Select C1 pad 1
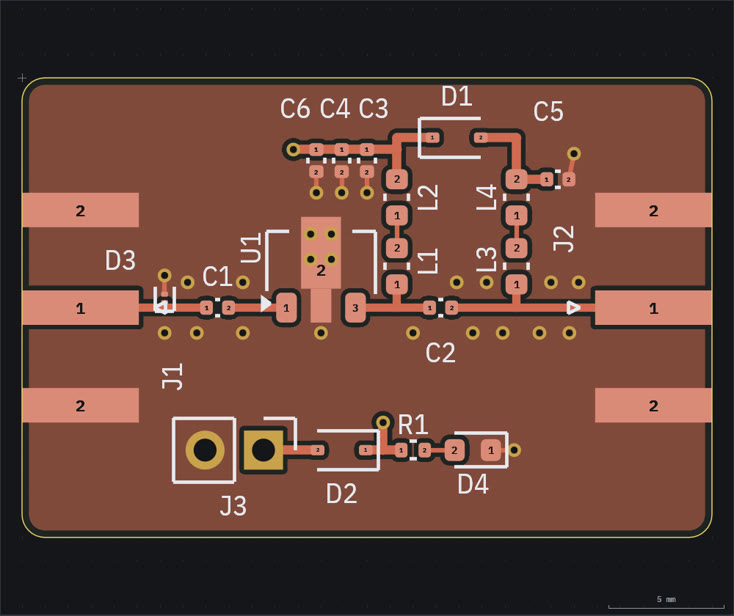Screen dimensions: 734x616 (x=206, y=308)
